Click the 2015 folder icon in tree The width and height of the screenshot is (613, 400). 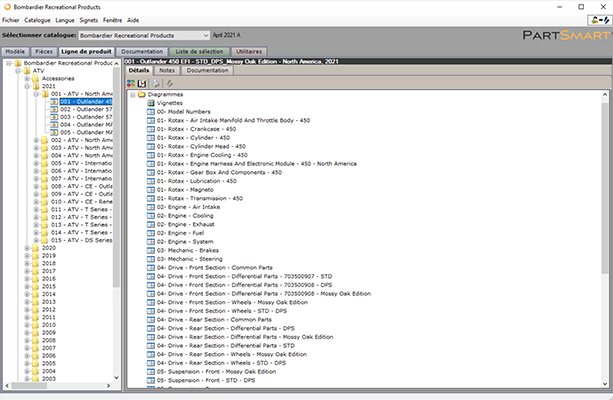[34, 285]
